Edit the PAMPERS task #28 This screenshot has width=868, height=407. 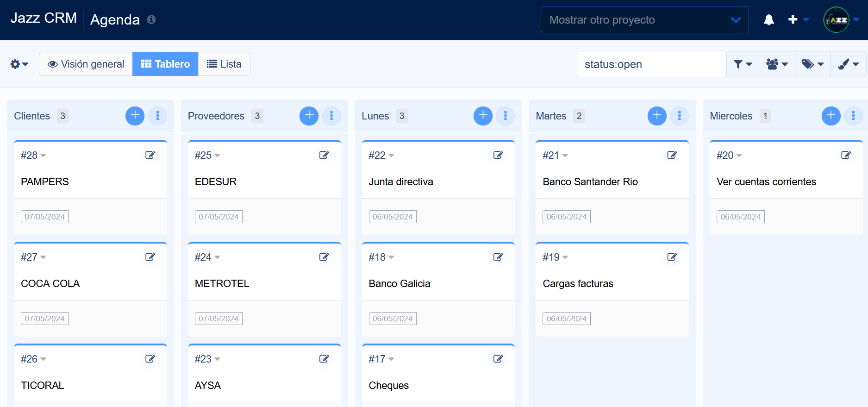tap(150, 155)
